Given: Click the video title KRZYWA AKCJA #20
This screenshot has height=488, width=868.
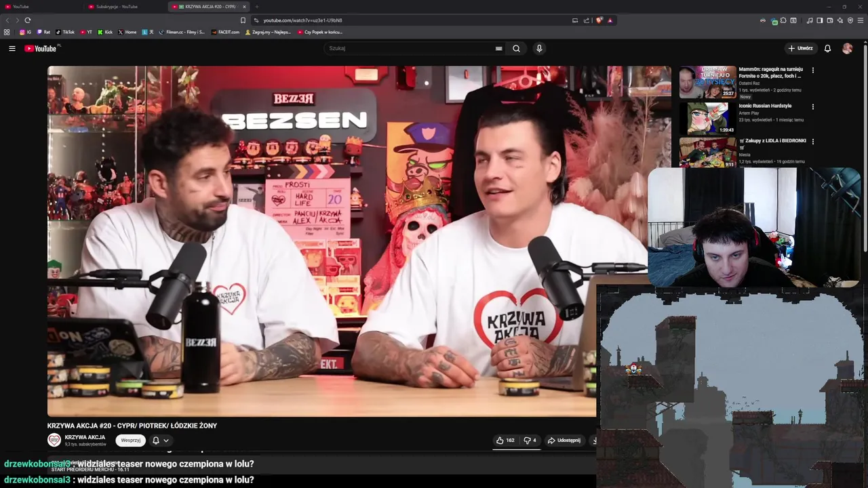Looking at the screenshot, I should coord(132,426).
